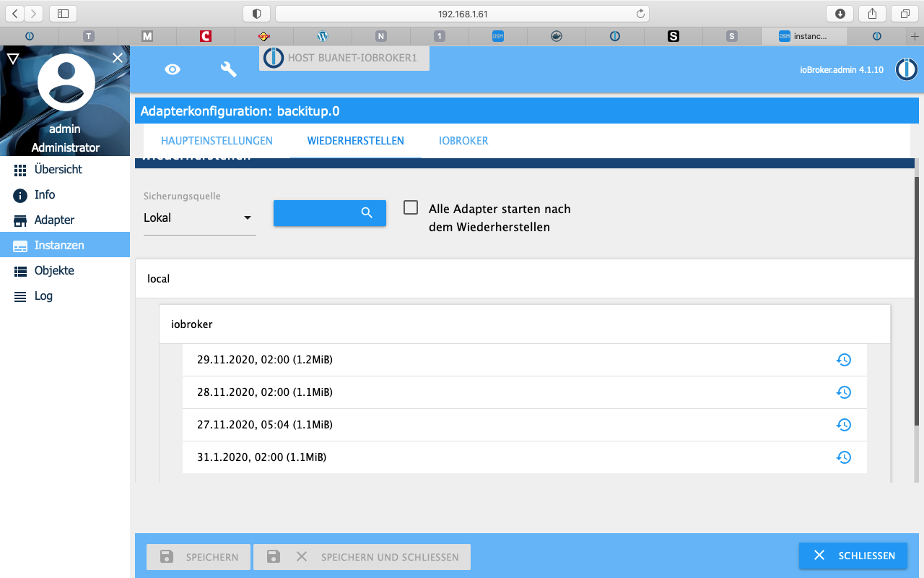The height and width of the screenshot is (578, 924).
Task: Toggle the Safari sidebar button
Action: (x=63, y=13)
